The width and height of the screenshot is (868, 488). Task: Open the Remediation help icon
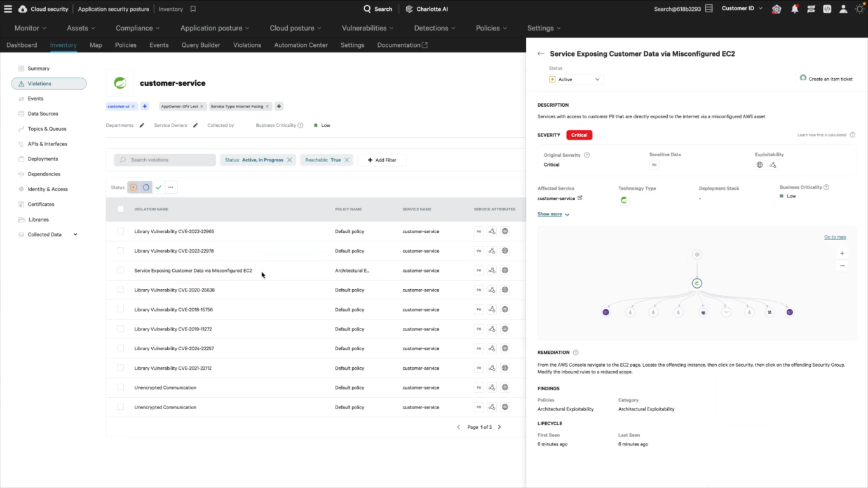(x=576, y=352)
